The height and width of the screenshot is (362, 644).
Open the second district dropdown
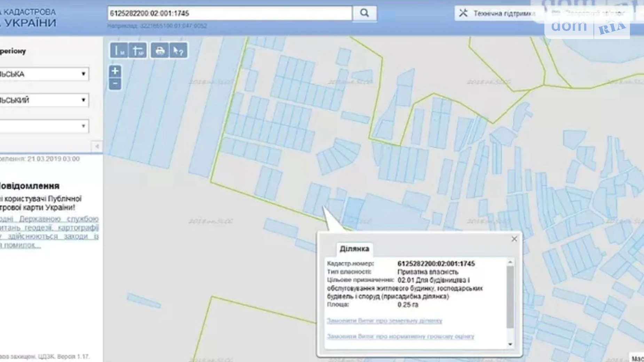pos(44,100)
